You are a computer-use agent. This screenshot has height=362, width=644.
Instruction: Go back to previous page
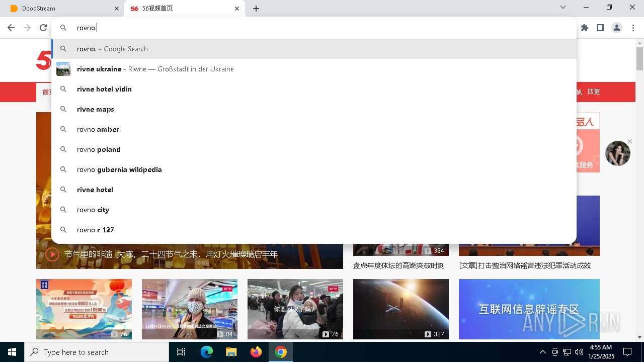[x=11, y=28]
